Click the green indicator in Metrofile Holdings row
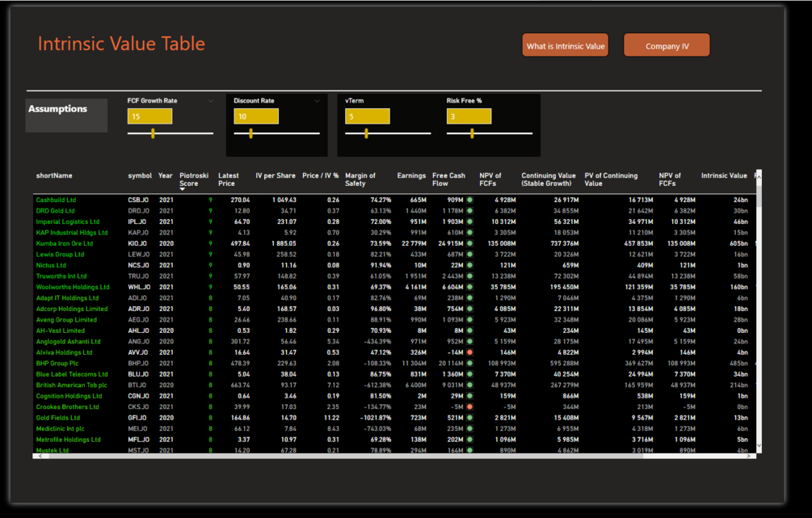This screenshot has height=518, width=812. (x=469, y=440)
